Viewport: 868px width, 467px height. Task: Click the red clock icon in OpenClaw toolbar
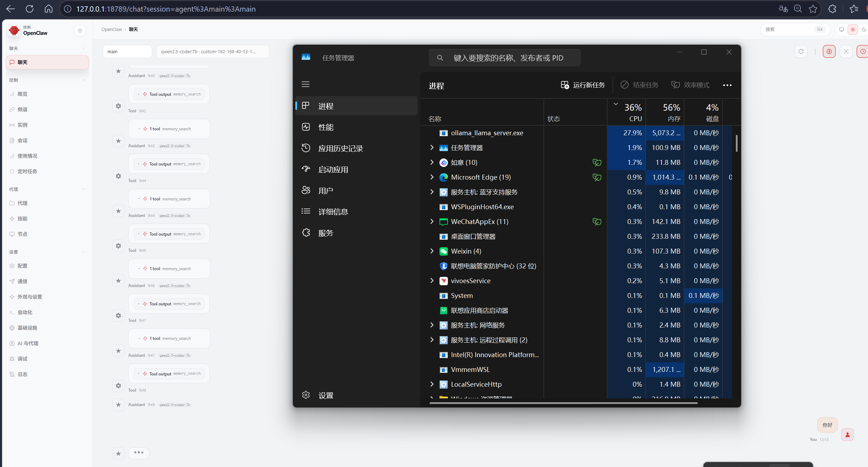pyautogui.click(x=863, y=52)
